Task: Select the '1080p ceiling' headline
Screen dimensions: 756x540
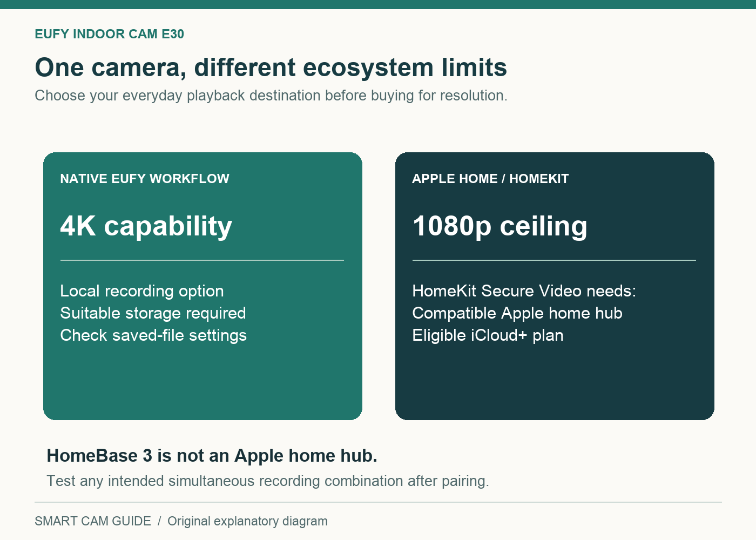Action: click(x=500, y=226)
